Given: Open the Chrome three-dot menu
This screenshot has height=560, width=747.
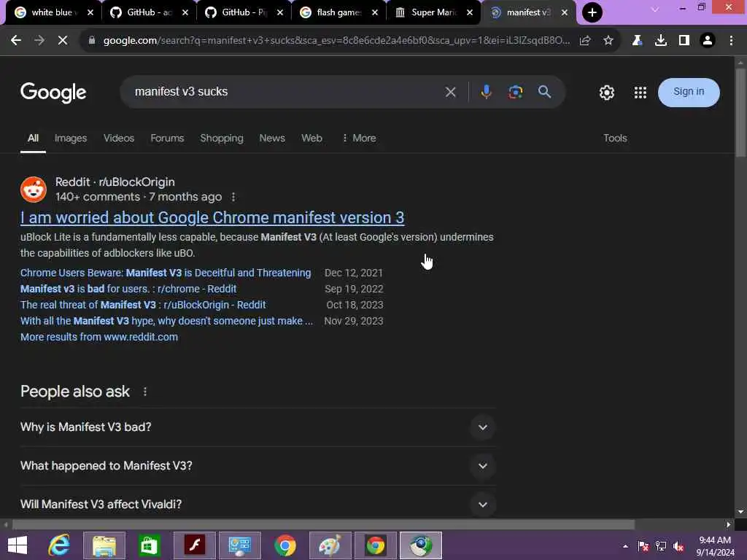Looking at the screenshot, I should click(731, 41).
